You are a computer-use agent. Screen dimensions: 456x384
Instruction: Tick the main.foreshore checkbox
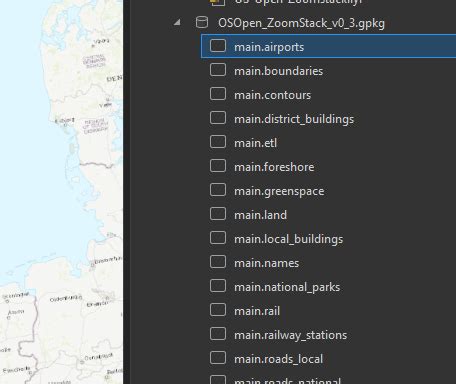click(x=218, y=166)
